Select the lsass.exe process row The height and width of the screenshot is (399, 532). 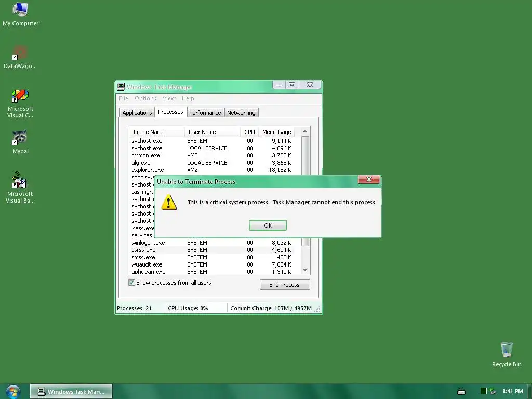[x=142, y=228]
